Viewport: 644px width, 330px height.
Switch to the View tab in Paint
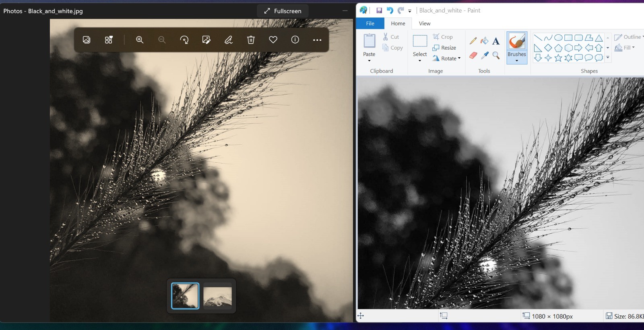point(425,23)
